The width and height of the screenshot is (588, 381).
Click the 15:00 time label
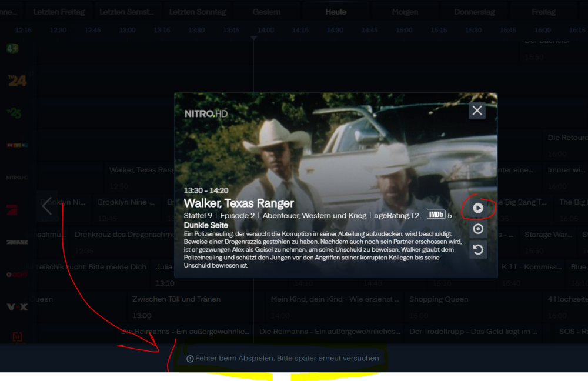404,30
